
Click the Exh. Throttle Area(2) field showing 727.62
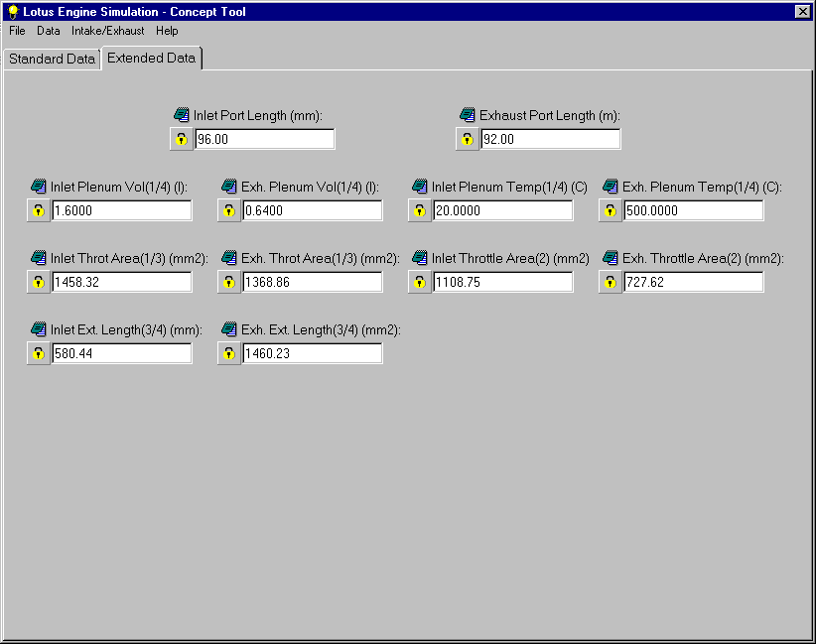(694, 282)
